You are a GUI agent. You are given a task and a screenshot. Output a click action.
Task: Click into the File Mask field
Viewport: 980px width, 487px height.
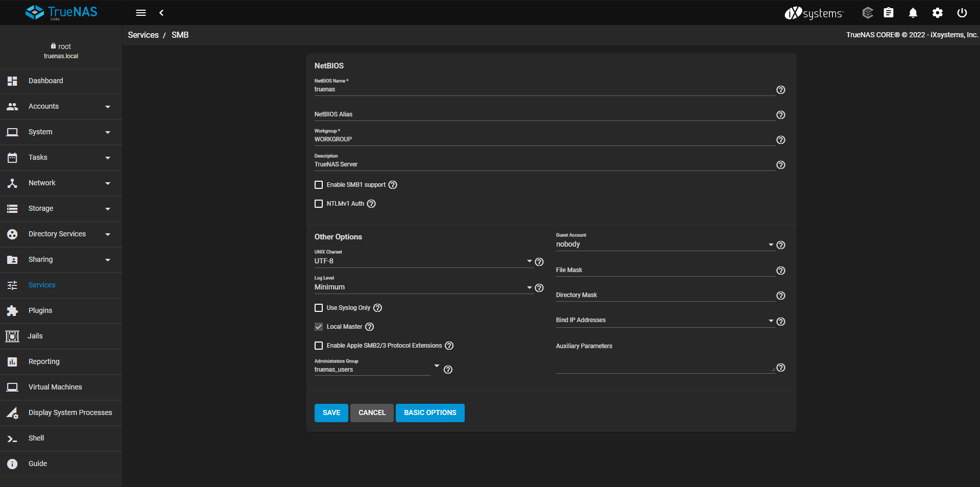coord(665,270)
